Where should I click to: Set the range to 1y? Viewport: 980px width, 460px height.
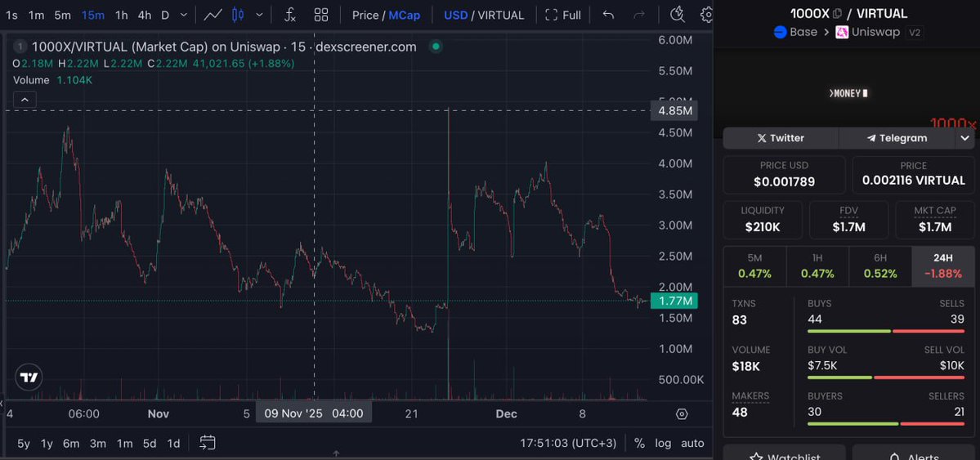coord(47,443)
